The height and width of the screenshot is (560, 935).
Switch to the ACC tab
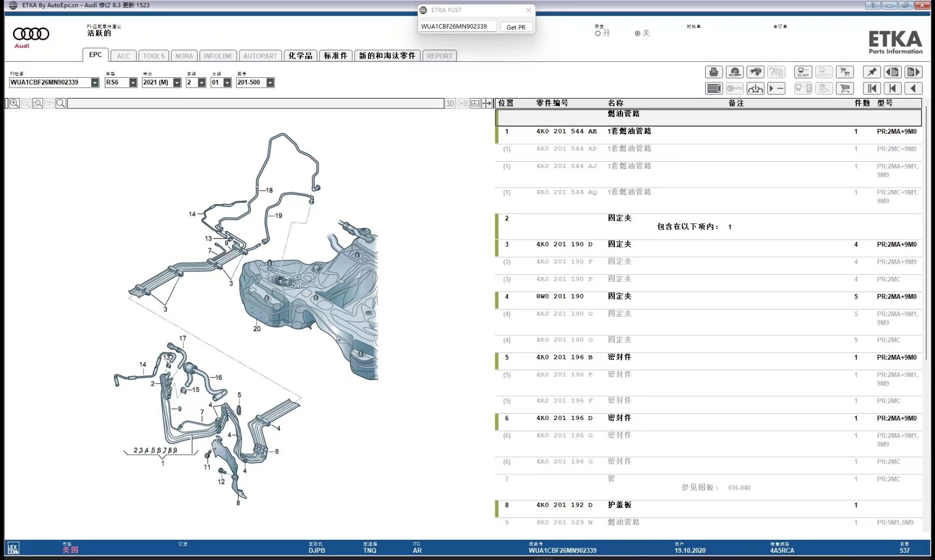point(123,56)
